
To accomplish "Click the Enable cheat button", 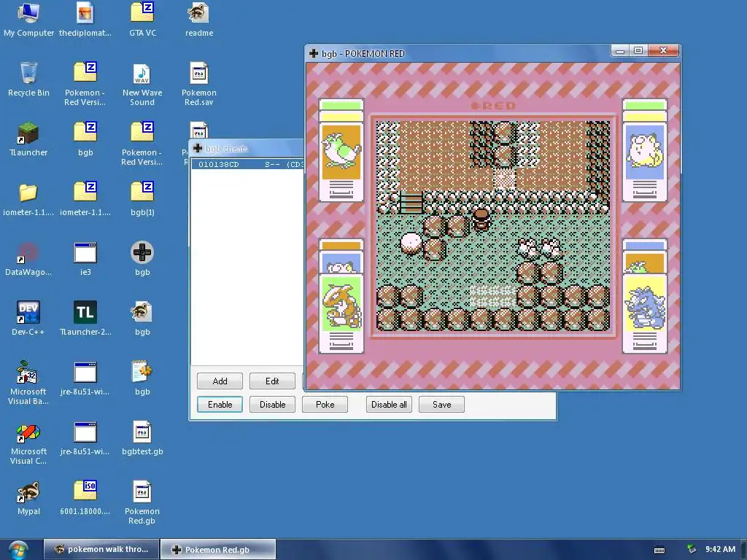I will [x=220, y=404].
